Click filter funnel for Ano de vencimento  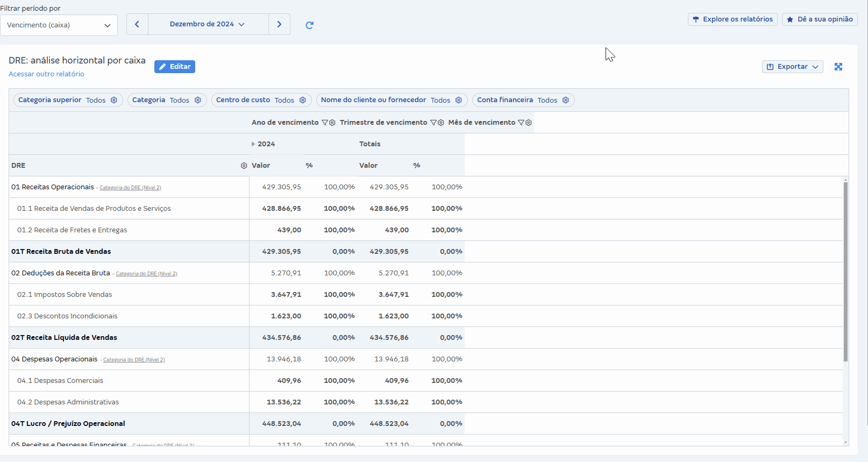(324, 123)
